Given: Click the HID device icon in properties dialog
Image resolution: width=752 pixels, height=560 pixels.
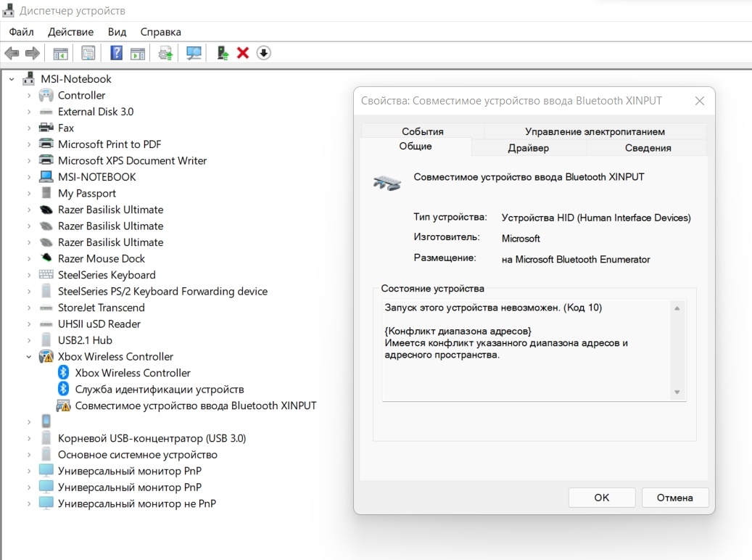Looking at the screenshot, I should click(x=387, y=183).
